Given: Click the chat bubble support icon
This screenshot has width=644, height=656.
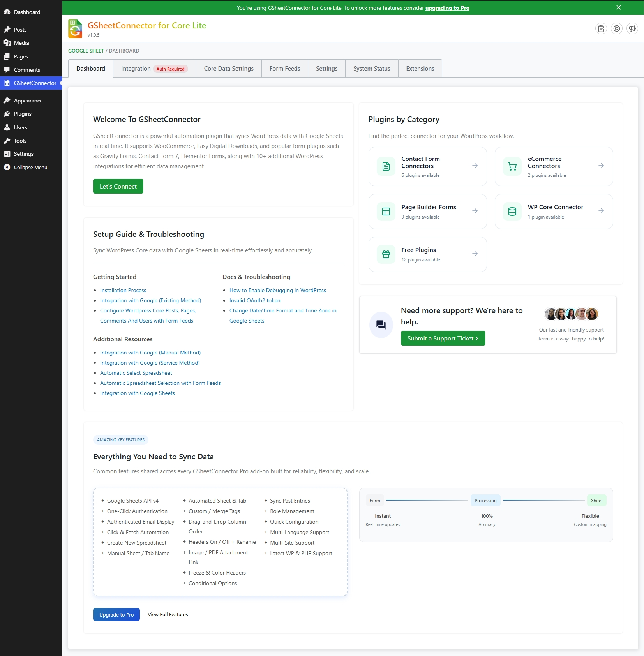Looking at the screenshot, I should (381, 324).
